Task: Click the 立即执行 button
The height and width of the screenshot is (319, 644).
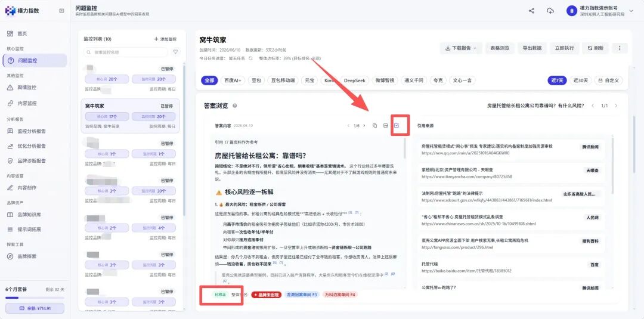Action: tap(564, 48)
